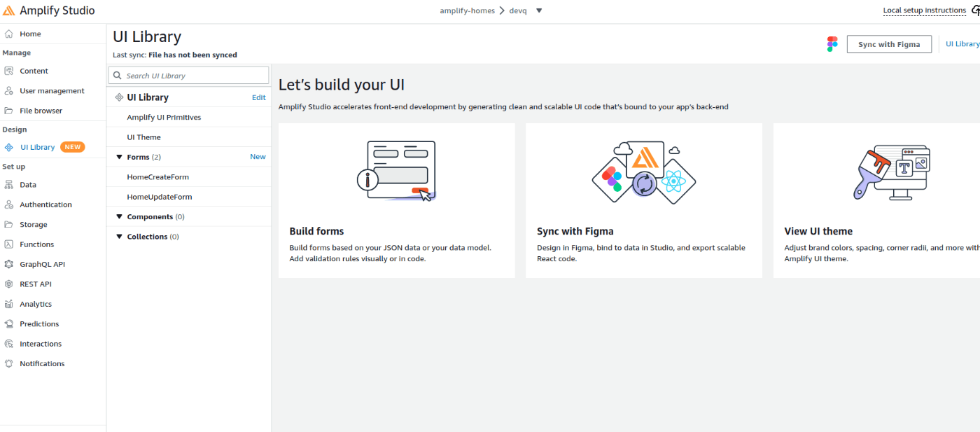Click the Edit link next to UI Library

(x=258, y=98)
